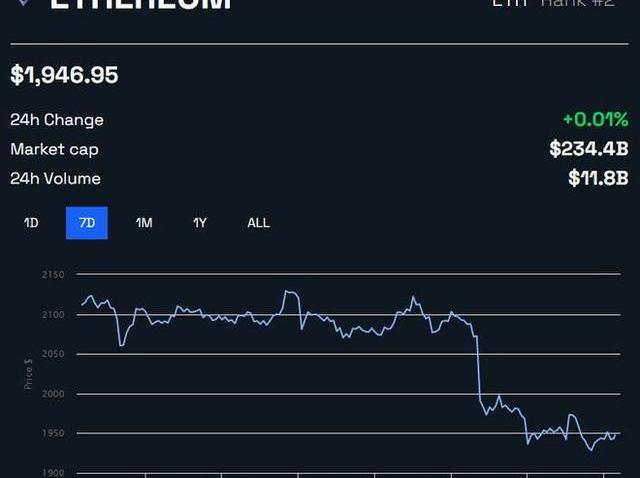Image resolution: width=640 pixels, height=478 pixels.
Task: Click the Ethereum diamond logo icon
Action: click(24, 3)
